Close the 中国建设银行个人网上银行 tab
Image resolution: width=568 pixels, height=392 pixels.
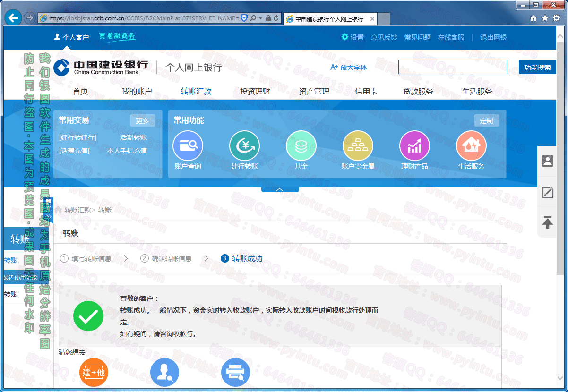[372, 19]
